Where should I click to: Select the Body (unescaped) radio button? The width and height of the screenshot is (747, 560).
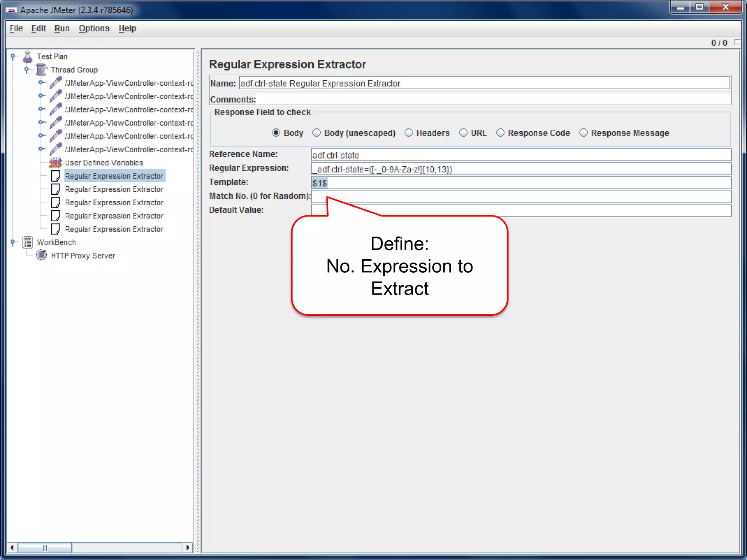[317, 133]
